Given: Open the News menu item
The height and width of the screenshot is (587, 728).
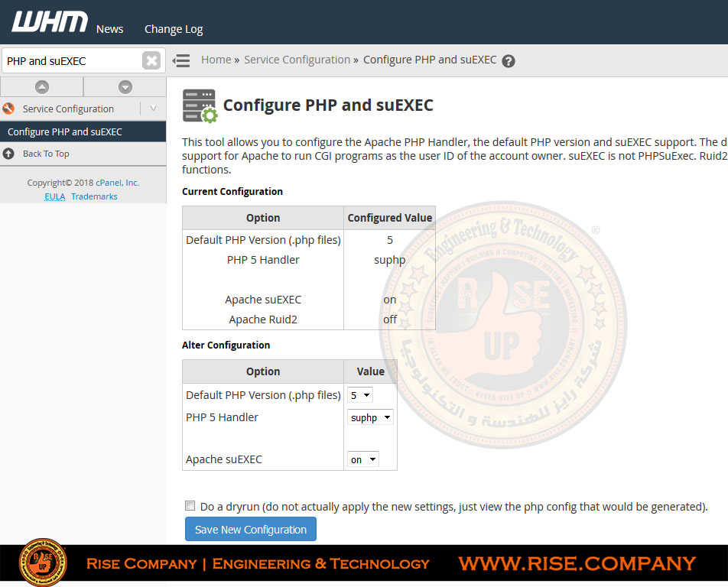Looking at the screenshot, I should click(109, 29).
